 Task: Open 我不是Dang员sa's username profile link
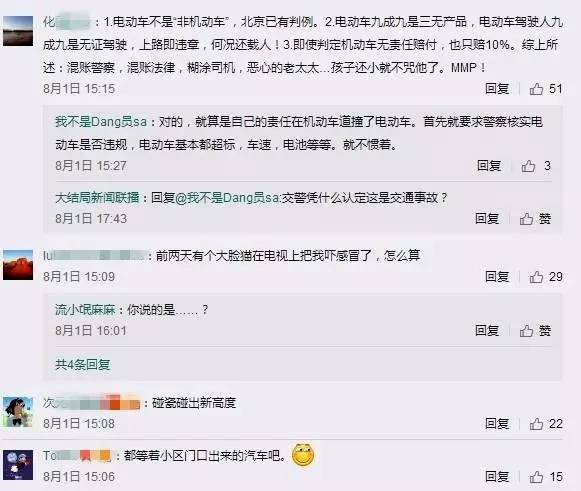101,122
